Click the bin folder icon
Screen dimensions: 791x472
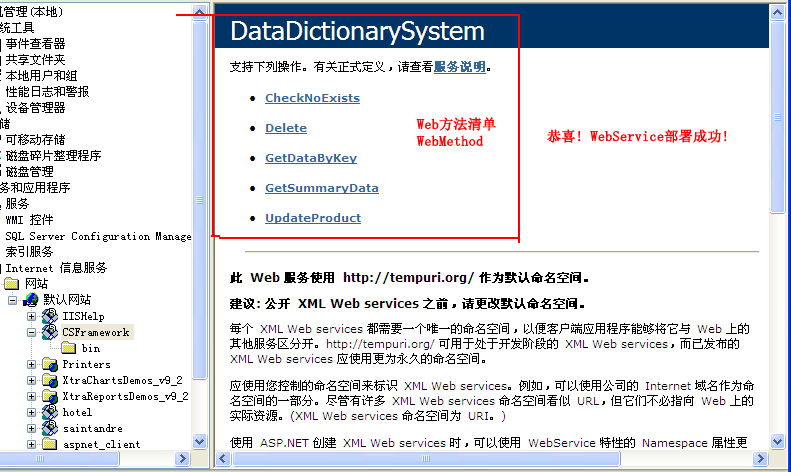coord(68,348)
